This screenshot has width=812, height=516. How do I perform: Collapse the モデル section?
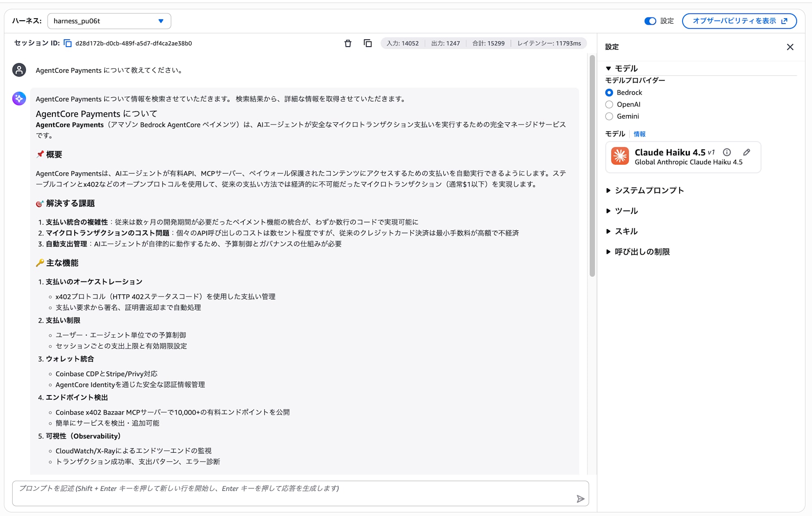point(622,69)
